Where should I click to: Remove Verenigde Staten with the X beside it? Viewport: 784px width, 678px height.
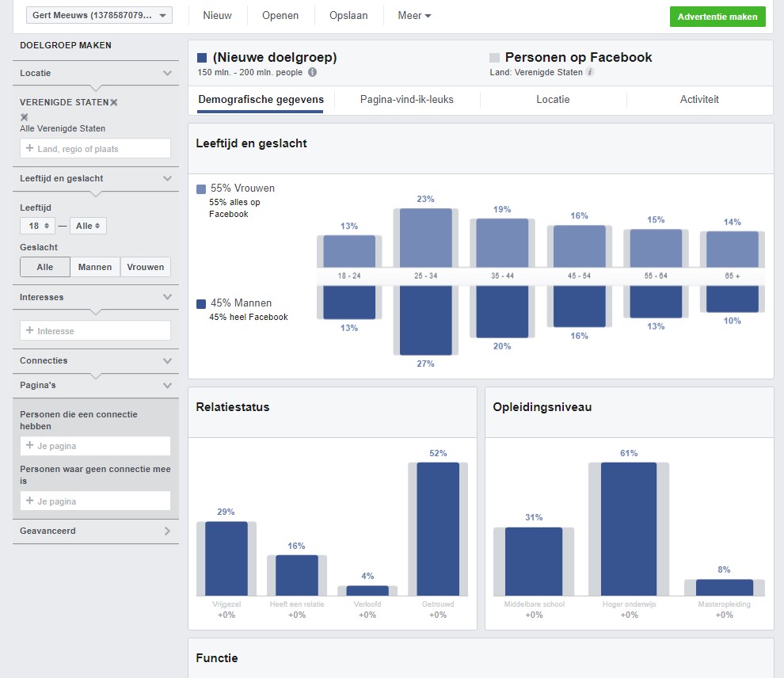click(x=114, y=102)
